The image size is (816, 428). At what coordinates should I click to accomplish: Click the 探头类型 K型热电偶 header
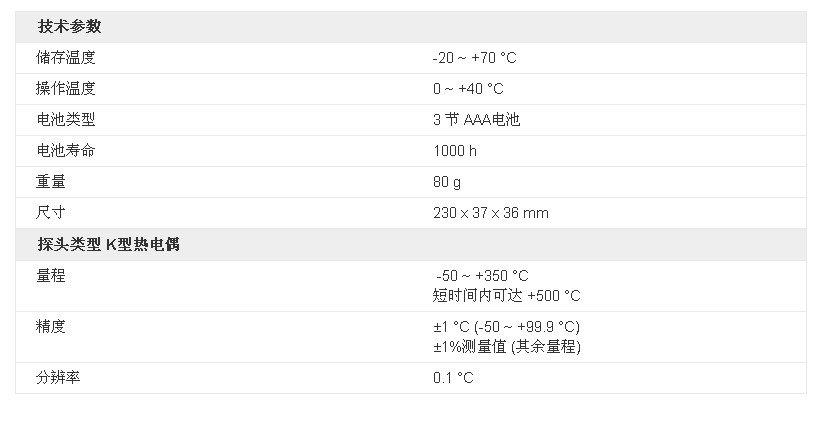[x=108, y=244]
